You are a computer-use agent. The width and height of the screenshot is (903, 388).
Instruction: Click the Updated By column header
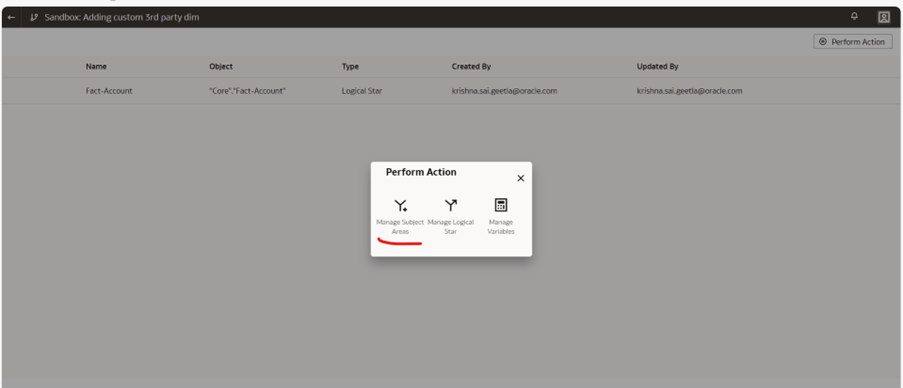[x=658, y=66]
